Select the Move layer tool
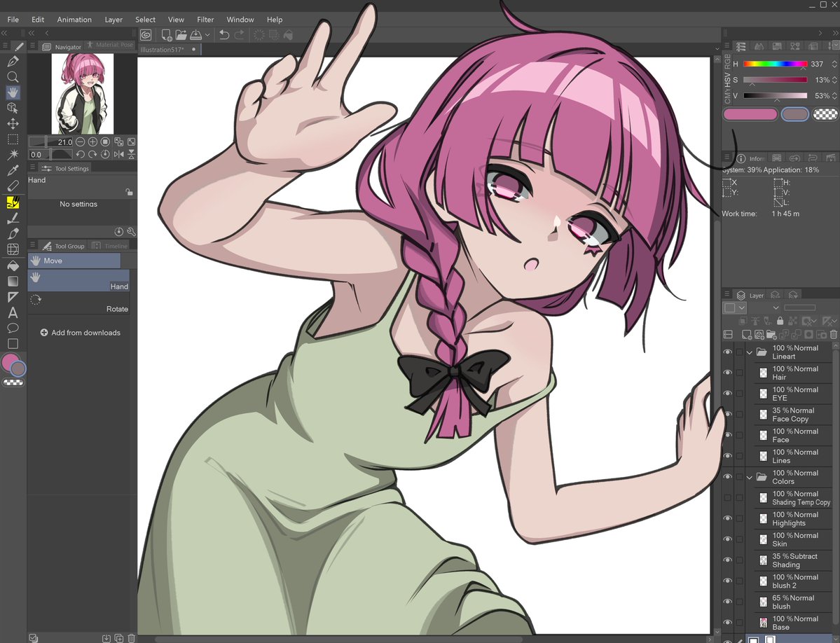 (13, 124)
